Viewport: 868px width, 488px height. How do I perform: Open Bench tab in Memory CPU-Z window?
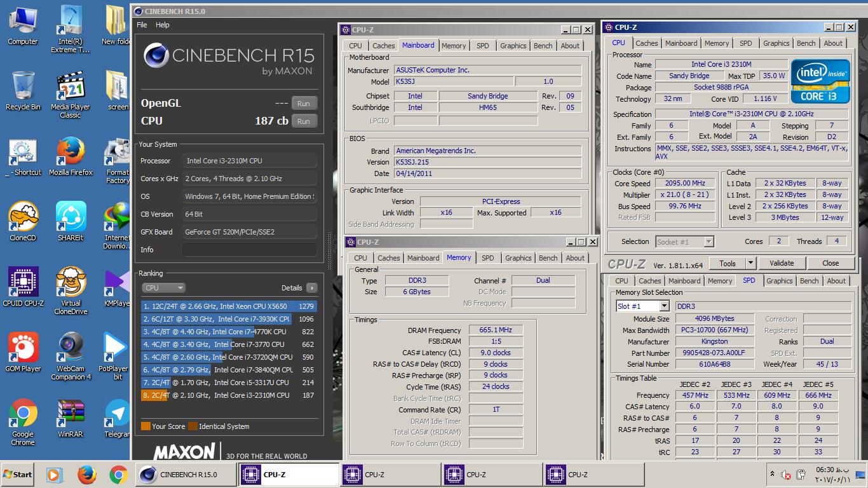click(x=548, y=258)
